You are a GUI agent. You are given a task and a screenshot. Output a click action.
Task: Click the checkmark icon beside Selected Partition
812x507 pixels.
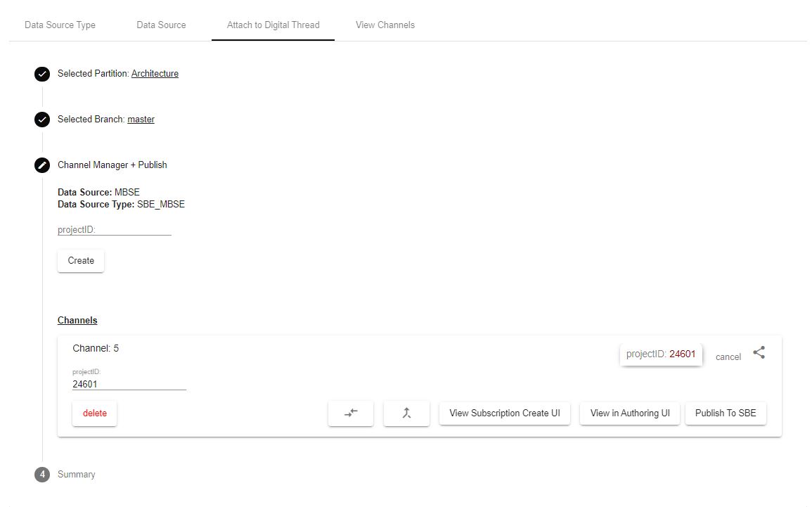tap(42, 74)
